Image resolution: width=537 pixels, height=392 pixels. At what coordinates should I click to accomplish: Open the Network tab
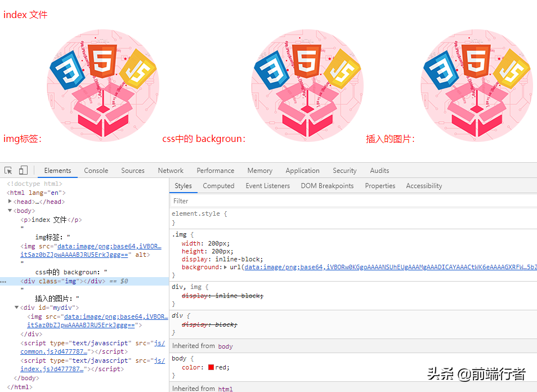[171, 171]
